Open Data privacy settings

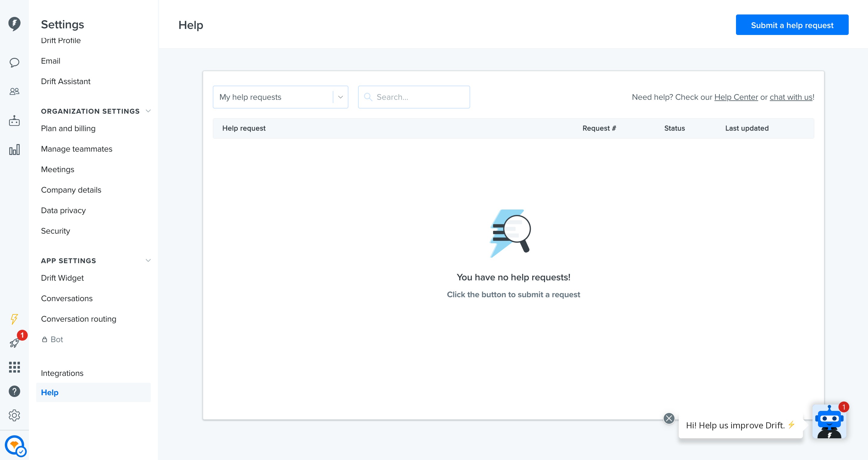pos(63,211)
